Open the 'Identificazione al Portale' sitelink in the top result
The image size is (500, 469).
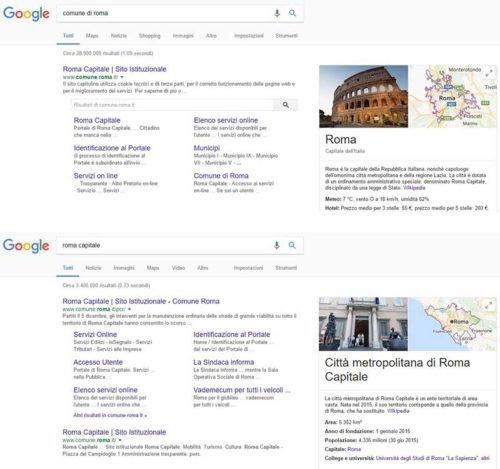[112, 148]
